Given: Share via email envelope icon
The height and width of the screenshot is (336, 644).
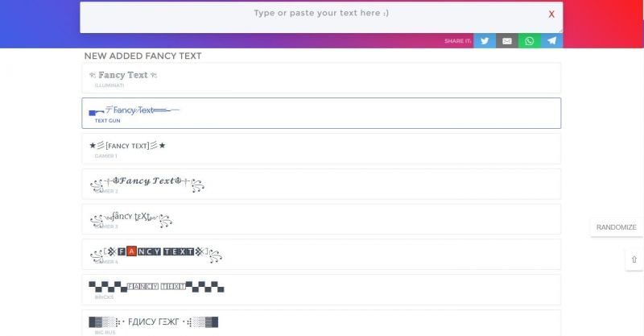Looking at the screenshot, I should point(507,40).
